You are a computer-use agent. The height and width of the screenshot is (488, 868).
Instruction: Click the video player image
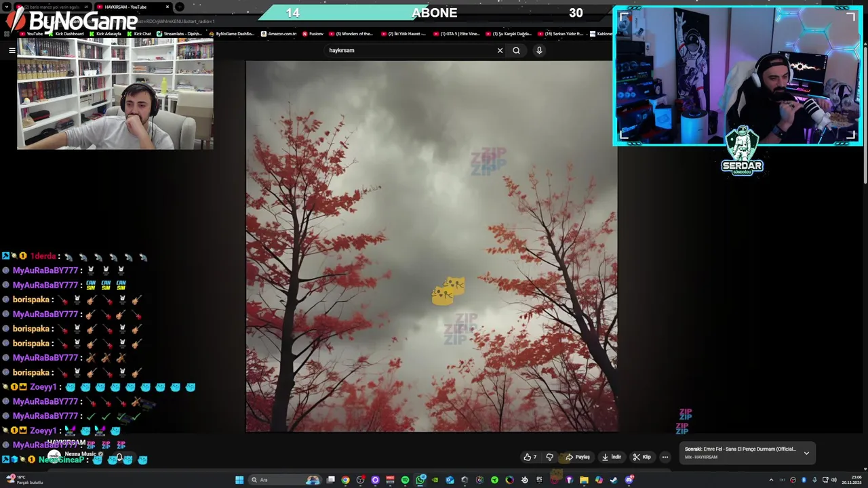431,246
